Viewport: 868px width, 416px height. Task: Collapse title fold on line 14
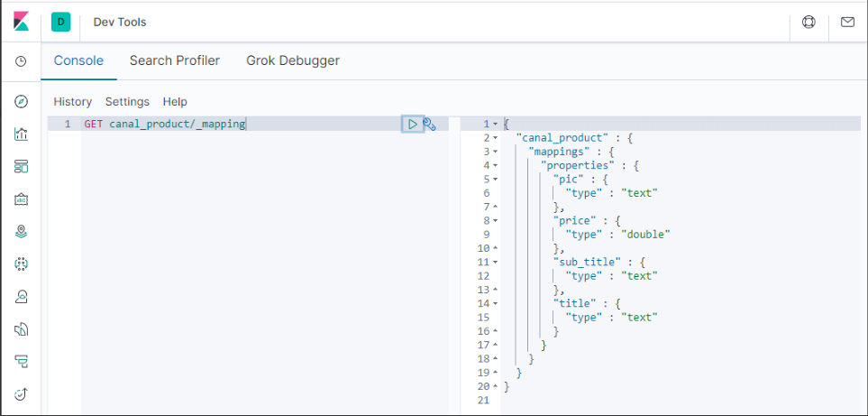pos(496,303)
